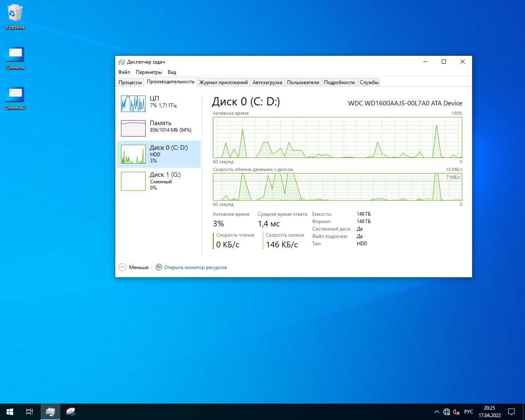Click the resource monitor icon
This screenshot has width=525, height=420.
pos(159,267)
